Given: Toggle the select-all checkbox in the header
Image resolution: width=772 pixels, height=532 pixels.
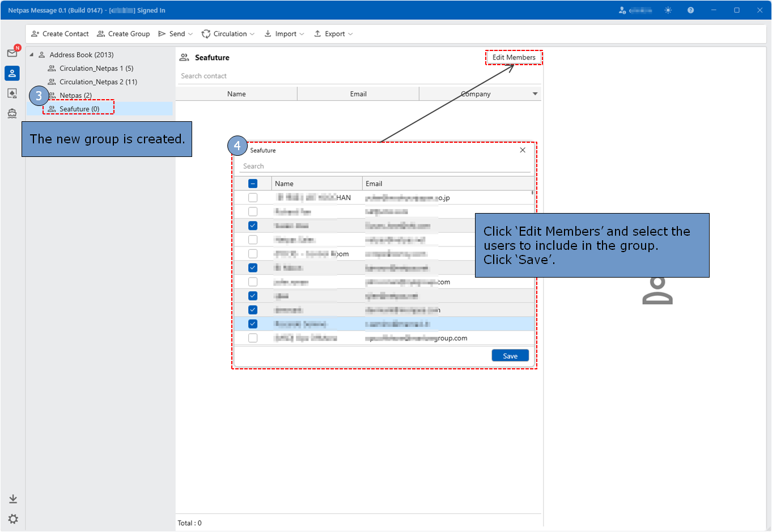Looking at the screenshot, I should (x=253, y=184).
